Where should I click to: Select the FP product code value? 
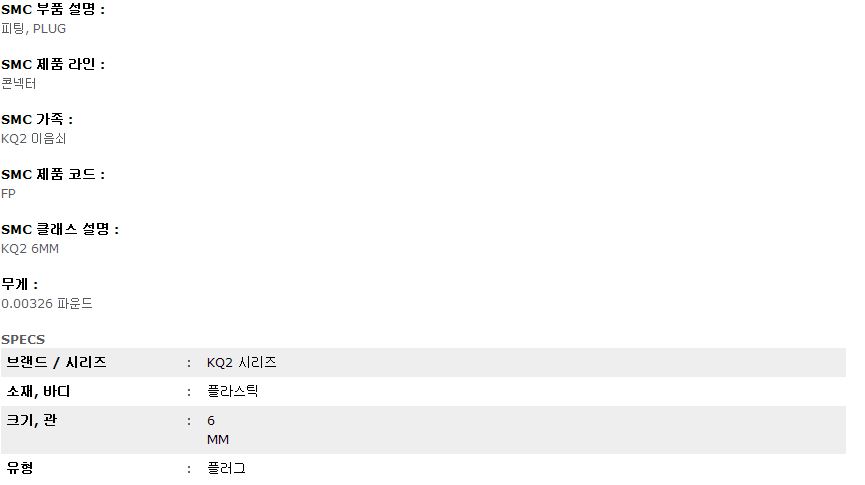point(8,194)
